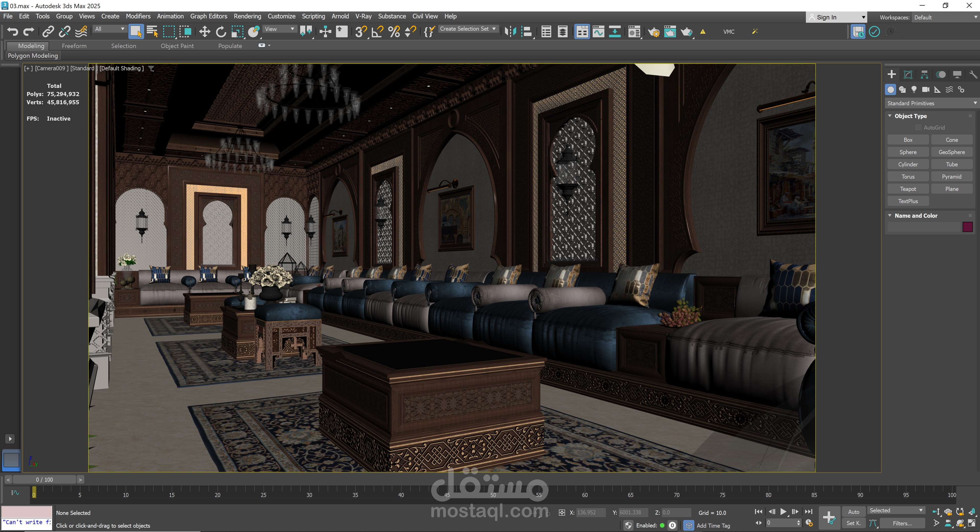Toggle the Angle Snap icon

click(x=377, y=32)
